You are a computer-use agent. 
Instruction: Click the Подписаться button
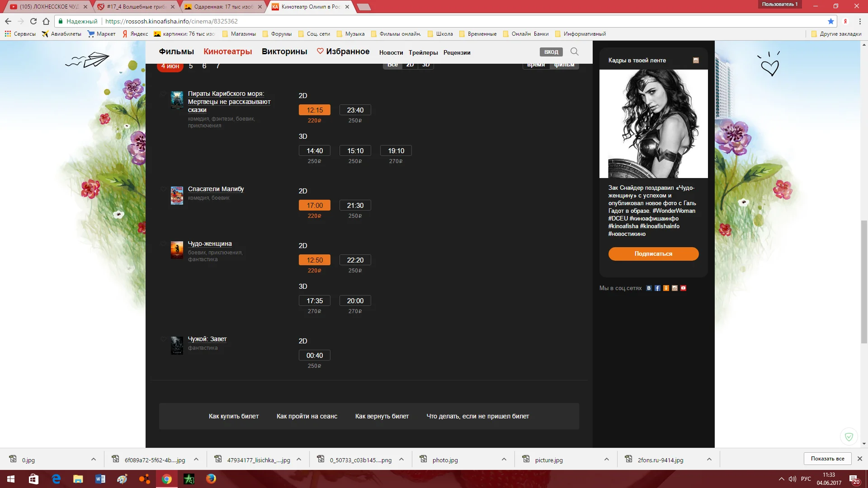pos(653,254)
